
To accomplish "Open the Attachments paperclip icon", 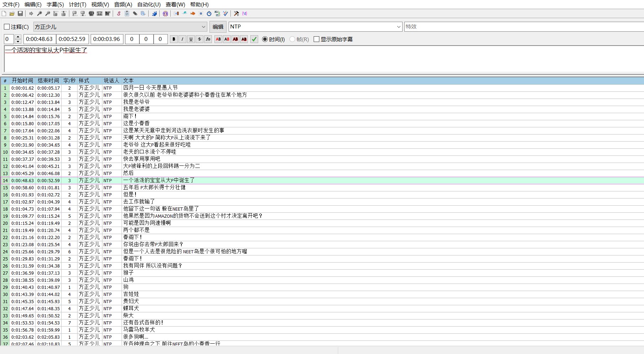I will [x=135, y=14].
